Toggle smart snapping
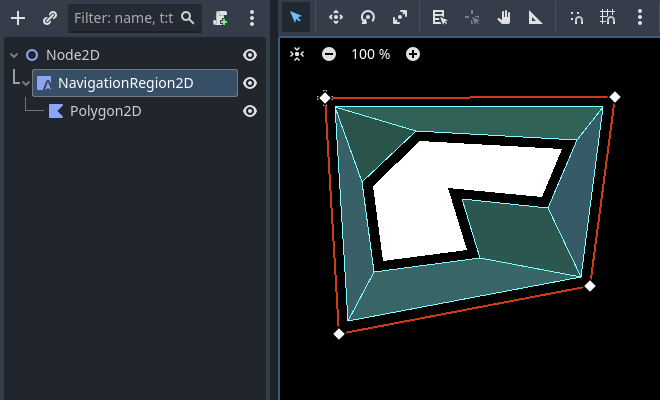The width and height of the screenshot is (660, 400). pos(576,18)
